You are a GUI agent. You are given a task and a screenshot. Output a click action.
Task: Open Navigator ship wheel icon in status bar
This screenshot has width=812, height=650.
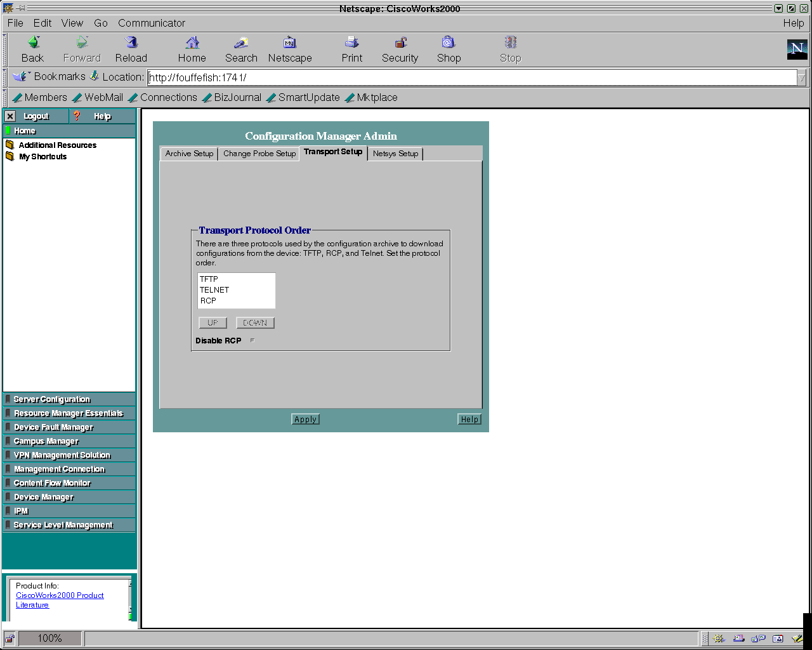click(x=718, y=639)
